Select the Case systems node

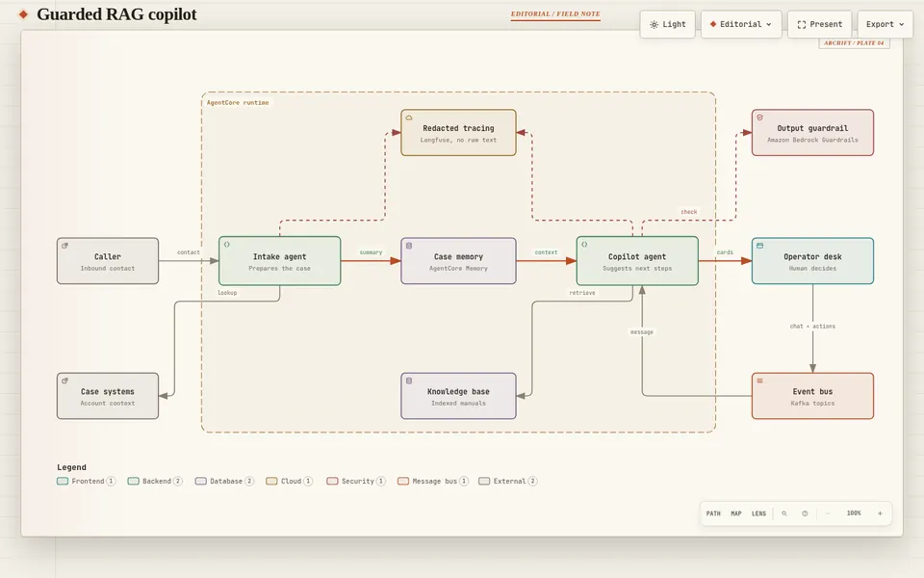point(108,396)
